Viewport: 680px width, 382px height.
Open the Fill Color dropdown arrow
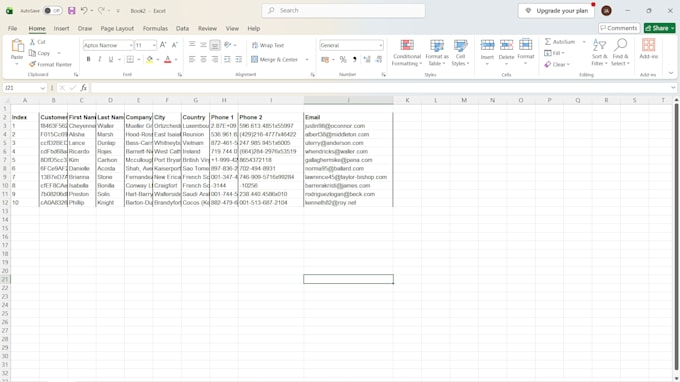[158, 59]
